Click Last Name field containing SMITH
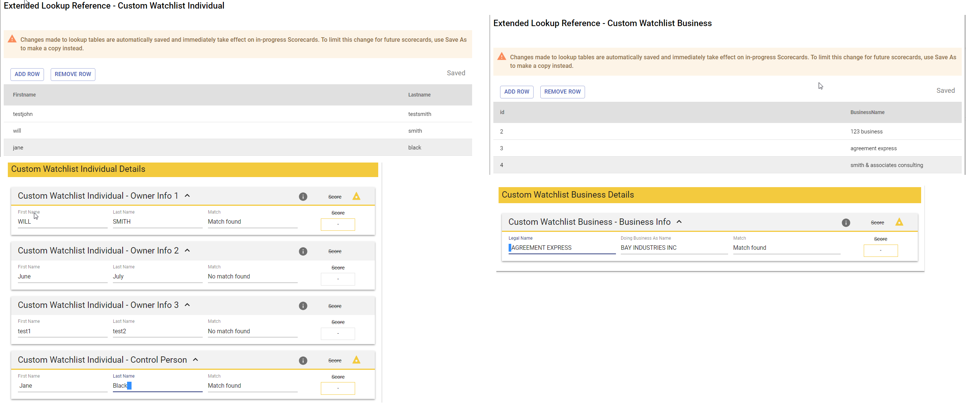The height and width of the screenshot is (419, 980). (158, 222)
